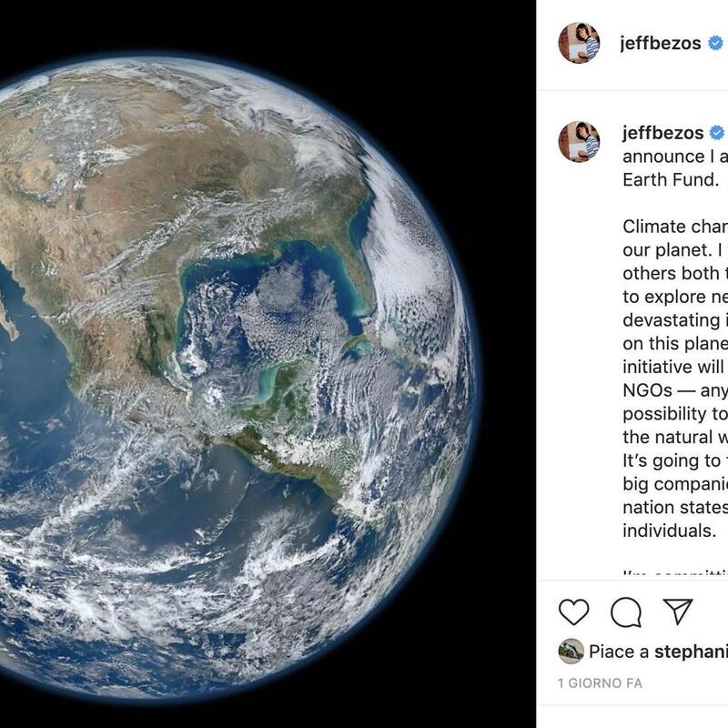
Task: Click the verified badge beside caption username
Action: point(716,133)
